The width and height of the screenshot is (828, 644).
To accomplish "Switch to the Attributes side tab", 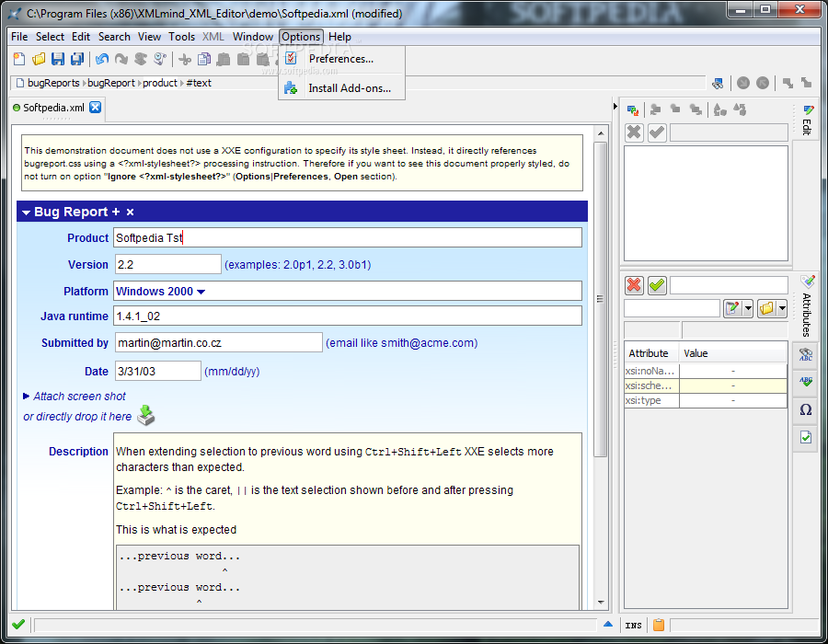I will [x=807, y=306].
